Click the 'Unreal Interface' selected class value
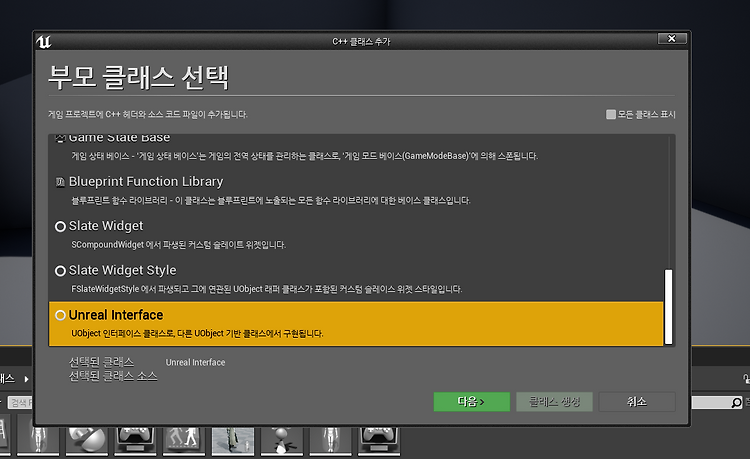The height and width of the screenshot is (459, 750). [195, 362]
